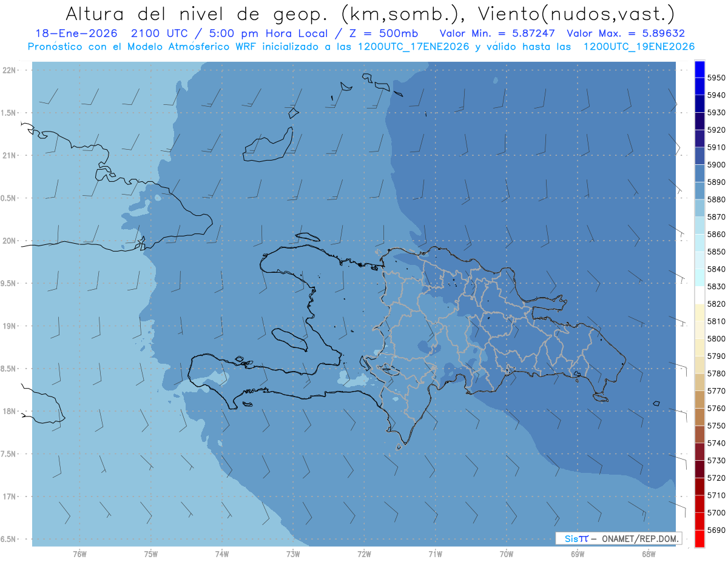Viewport: 728px width, 562px height.
Task: Click the '22N' latitude label
Action: click(9, 70)
